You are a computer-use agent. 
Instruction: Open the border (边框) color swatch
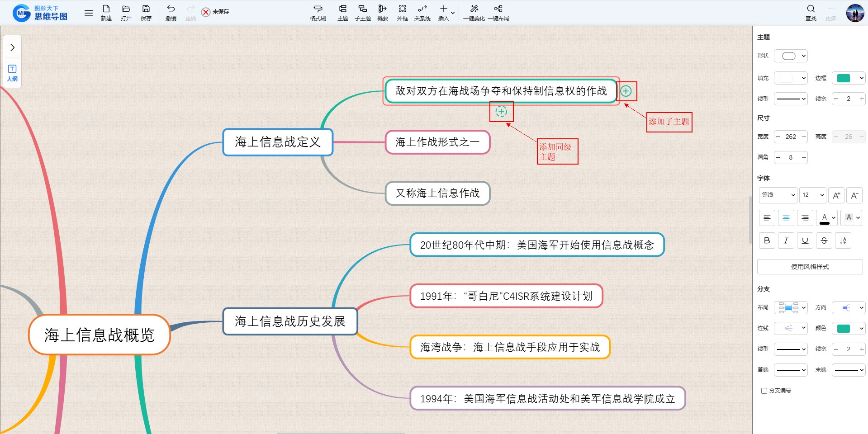(x=848, y=78)
